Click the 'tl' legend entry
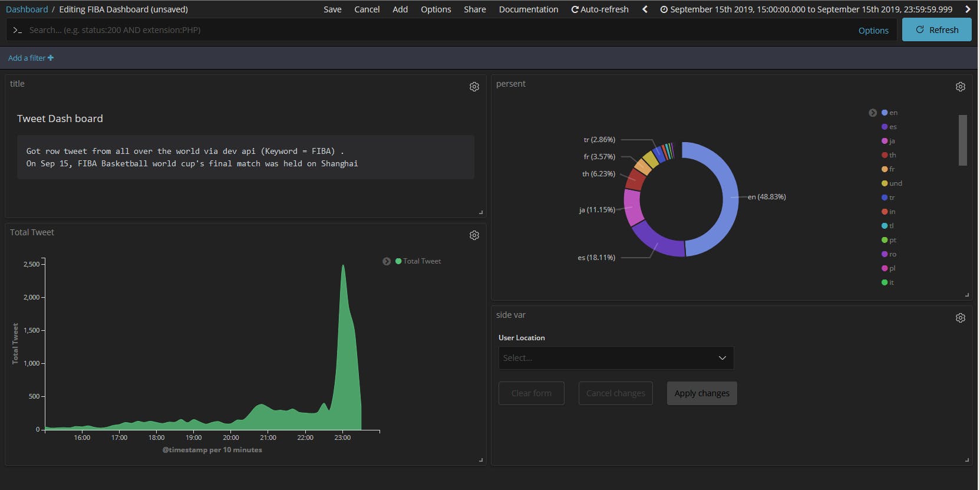Screen dimensions: 980x490 888,226
